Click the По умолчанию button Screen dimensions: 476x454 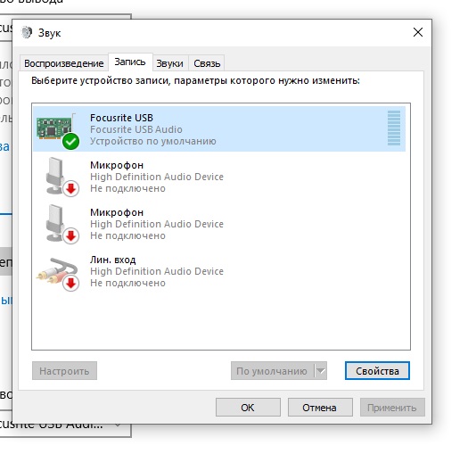click(x=272, y=371)
